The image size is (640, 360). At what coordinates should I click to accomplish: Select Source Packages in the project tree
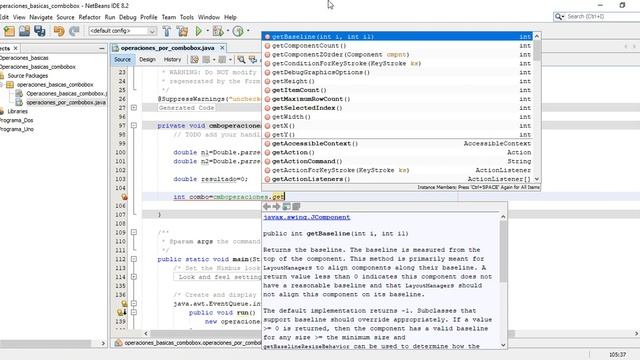point(27,76)
